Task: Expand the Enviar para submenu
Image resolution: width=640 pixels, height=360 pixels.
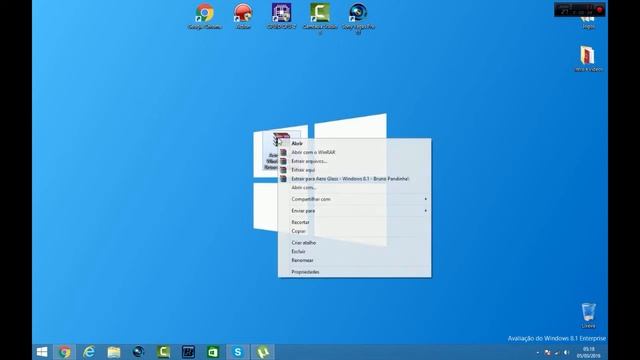Action: pyautogui.click(x=354, y=211)
